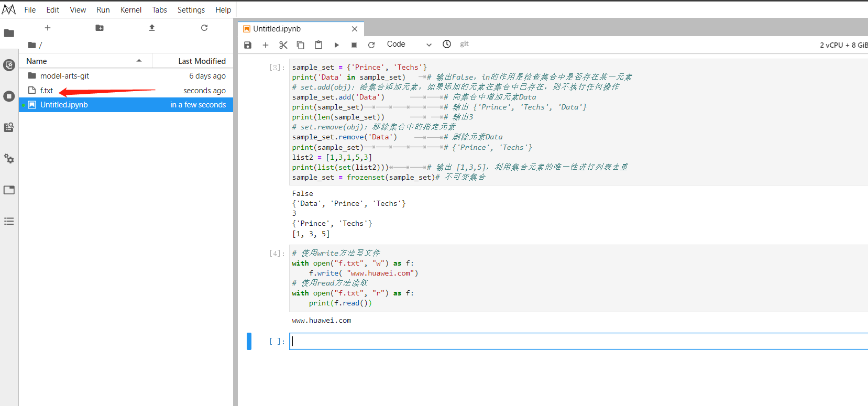
Task: Click the www.huawei.com output text
Action: [322, 321]
